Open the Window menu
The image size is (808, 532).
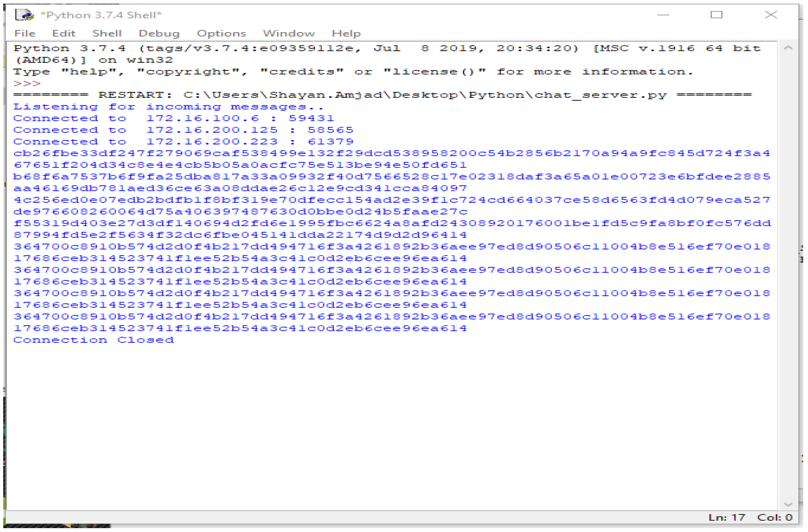click(289, 33)
